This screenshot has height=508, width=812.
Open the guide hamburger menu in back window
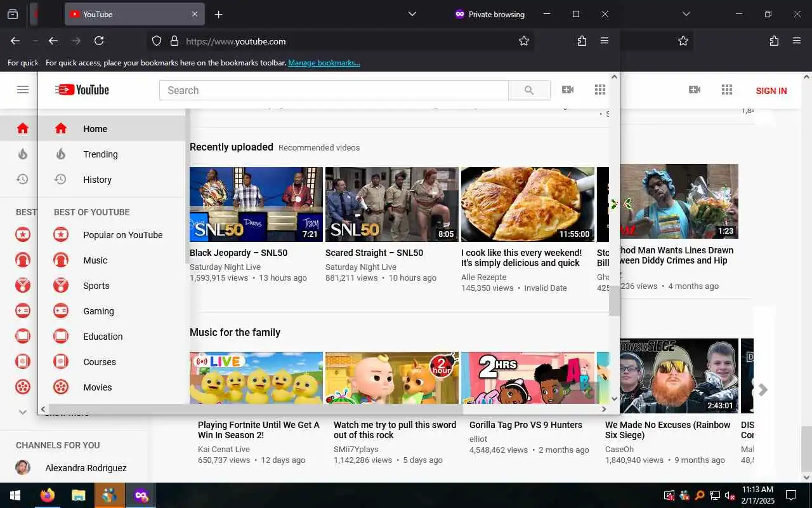[23, 90]
